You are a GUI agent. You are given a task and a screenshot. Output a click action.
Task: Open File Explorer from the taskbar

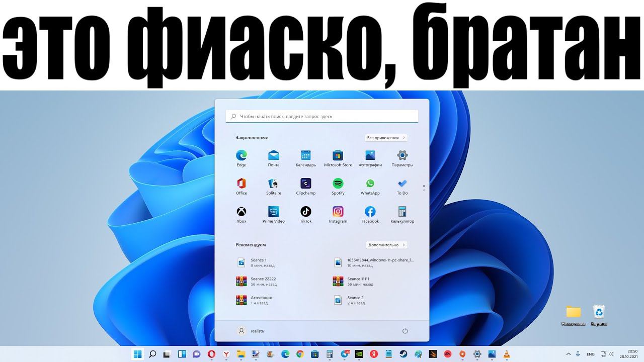pos(241,354)
